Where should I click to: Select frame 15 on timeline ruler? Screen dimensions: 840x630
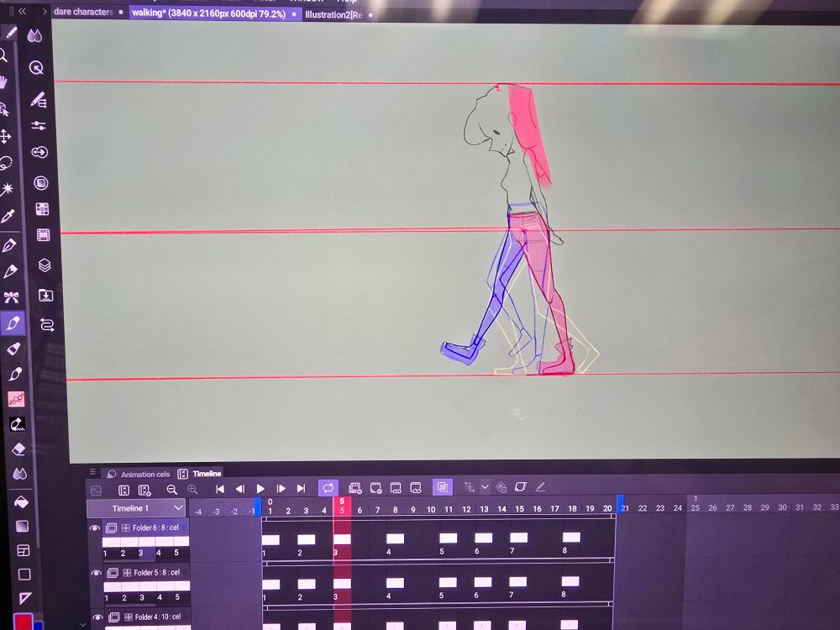click(x=520, y=509)
